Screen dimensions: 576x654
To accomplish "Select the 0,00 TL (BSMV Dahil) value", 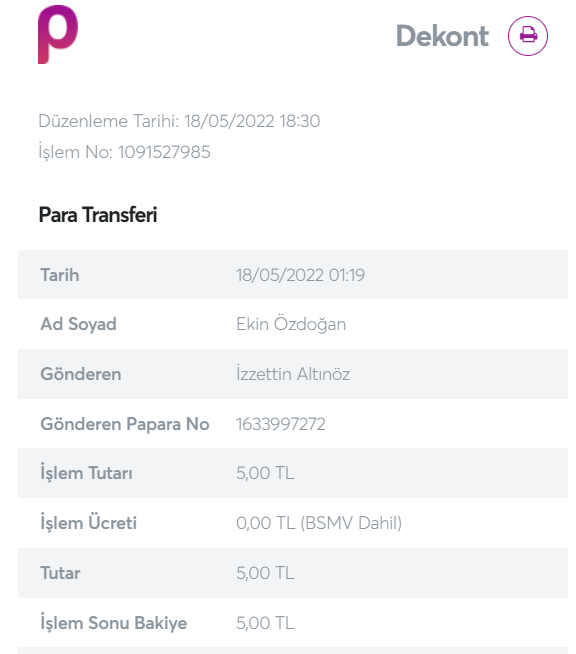I will [319, 523].
